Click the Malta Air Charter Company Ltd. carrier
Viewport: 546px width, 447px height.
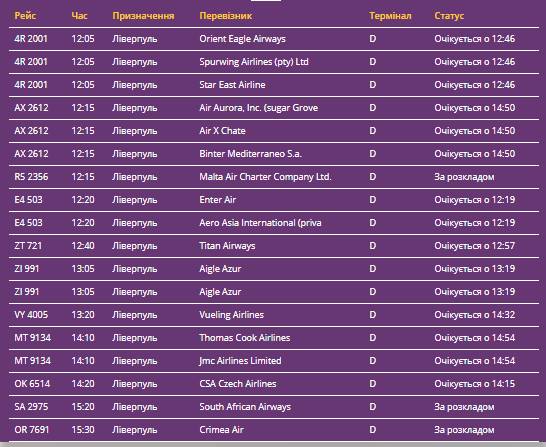(265, 177)
